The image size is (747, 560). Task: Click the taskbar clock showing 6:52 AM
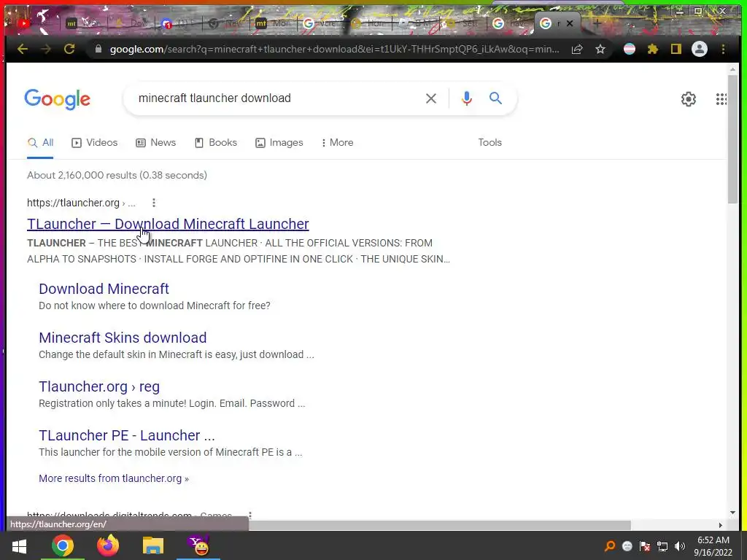(x=713, y=540)
